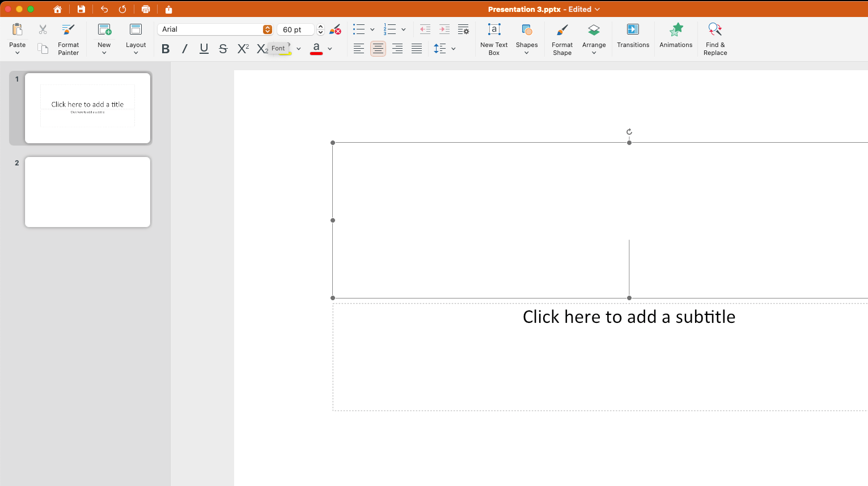Screen dimensions: 868x486
Task: Apply the red font color swatch
Action: (316, 49)
